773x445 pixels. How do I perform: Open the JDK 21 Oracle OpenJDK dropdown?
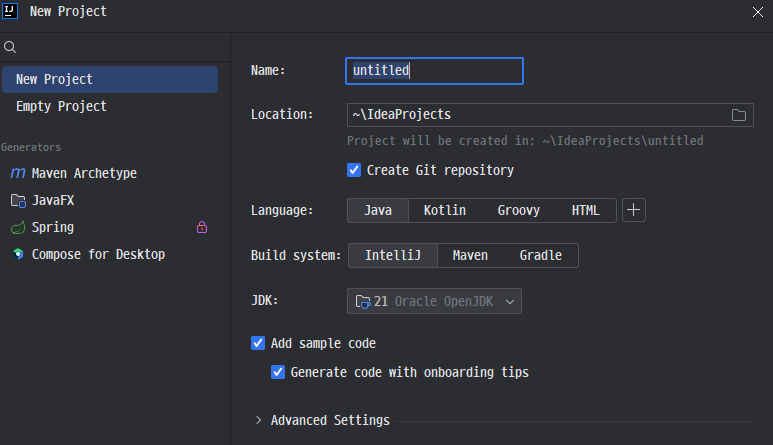click(x=434, y=301)
